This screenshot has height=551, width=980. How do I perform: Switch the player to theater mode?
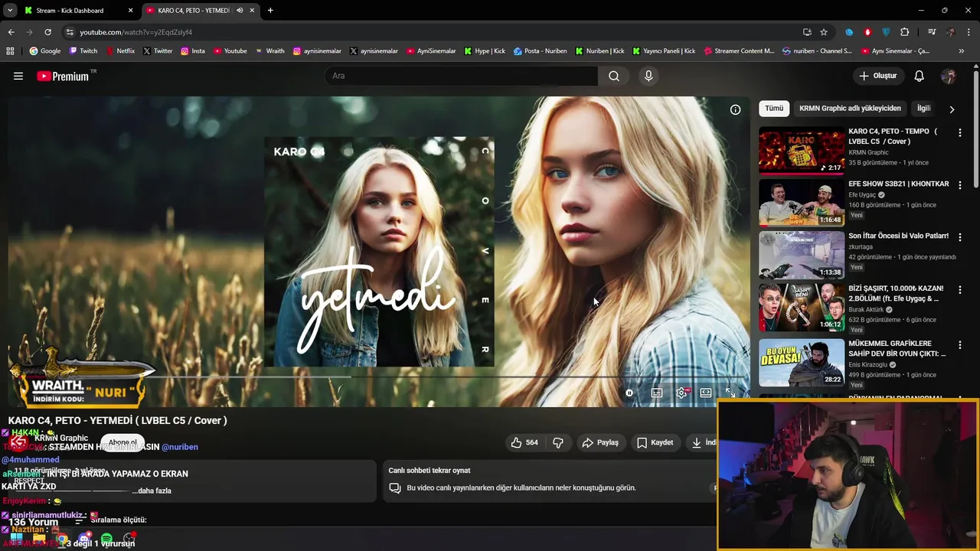(x=706, y=393)
